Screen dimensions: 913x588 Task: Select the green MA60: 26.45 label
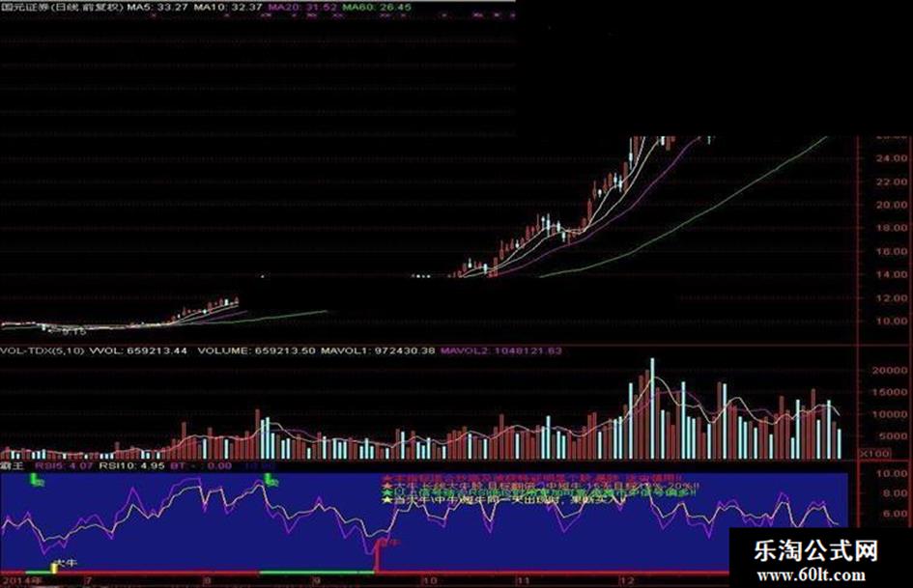[x=376, y=7]
